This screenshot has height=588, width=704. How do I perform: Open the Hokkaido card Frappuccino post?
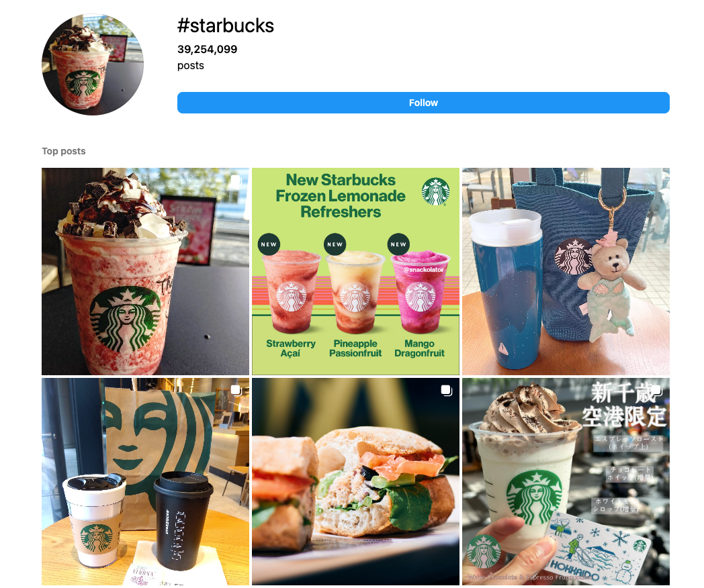tap(566, 481)
